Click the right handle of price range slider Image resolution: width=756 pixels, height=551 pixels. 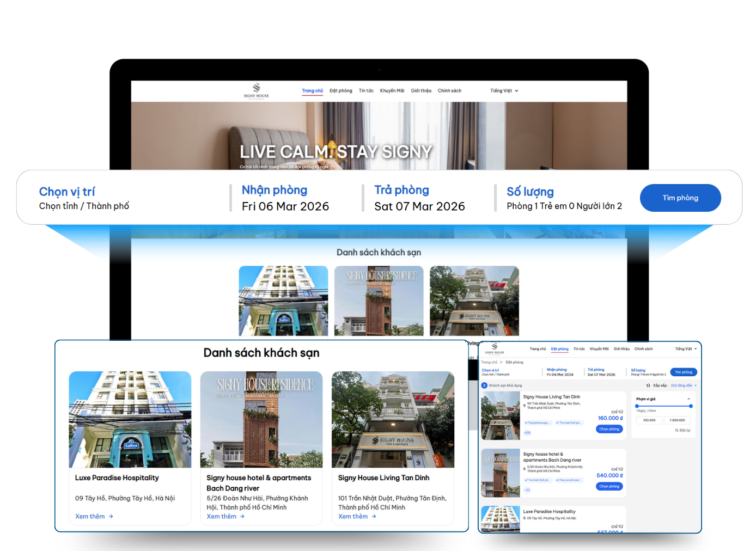(x=691, y=406)
